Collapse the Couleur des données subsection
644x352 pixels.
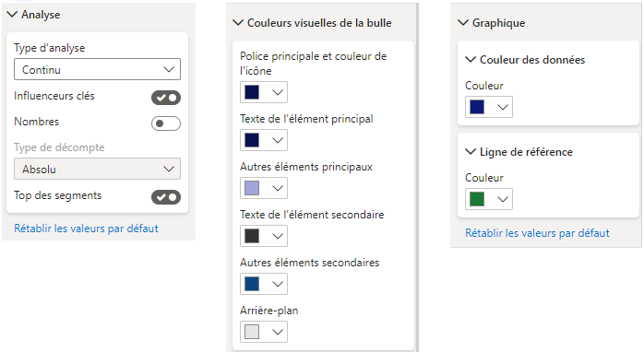(x=471, y=60)
